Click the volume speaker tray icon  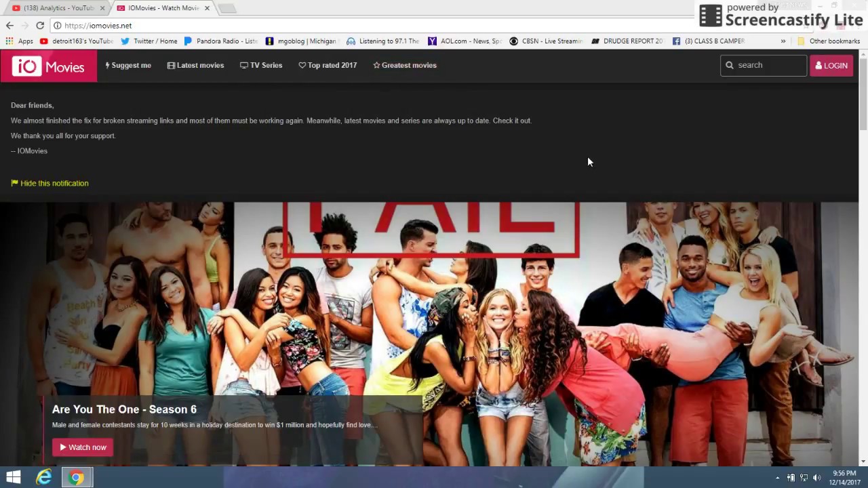(816, 478)
